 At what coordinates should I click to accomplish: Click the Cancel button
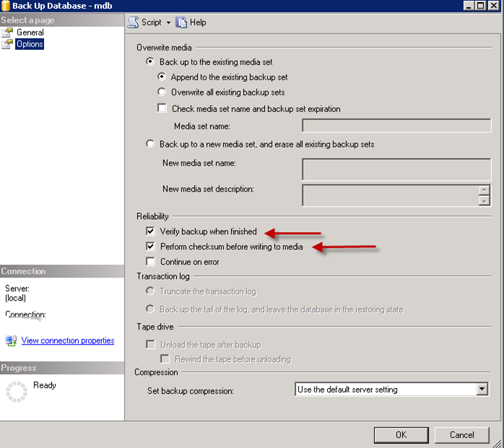[462, 435]
